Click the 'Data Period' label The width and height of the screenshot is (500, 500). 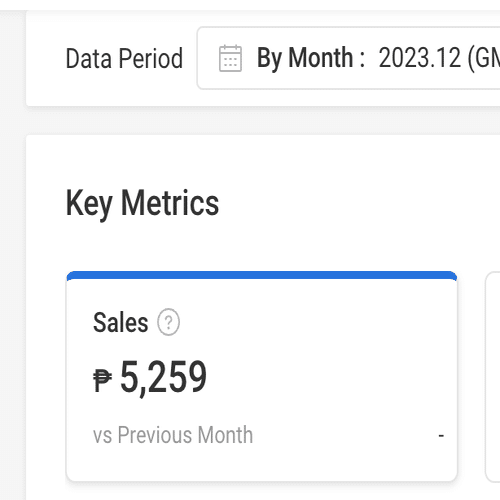coord(124,59)
